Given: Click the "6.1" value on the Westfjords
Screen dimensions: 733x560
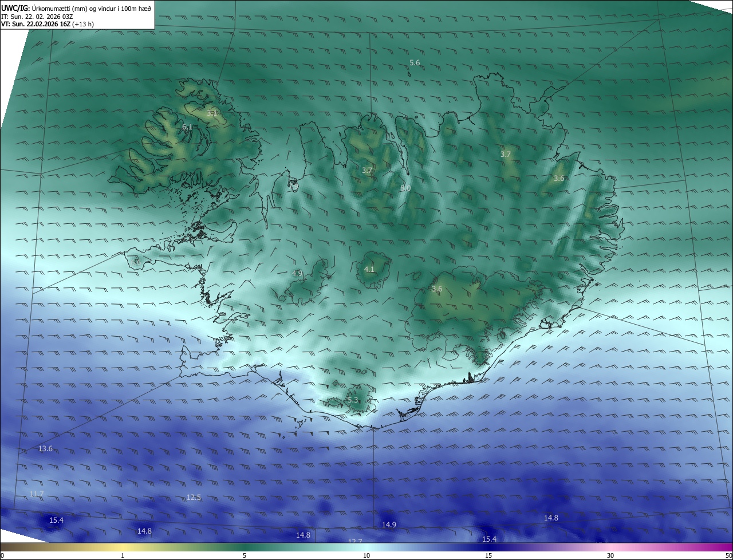Looking at the screenshot, I should 187,127.
